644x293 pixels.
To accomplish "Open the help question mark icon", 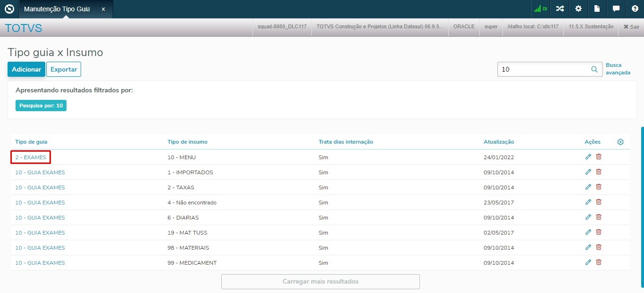I will 635,9.
